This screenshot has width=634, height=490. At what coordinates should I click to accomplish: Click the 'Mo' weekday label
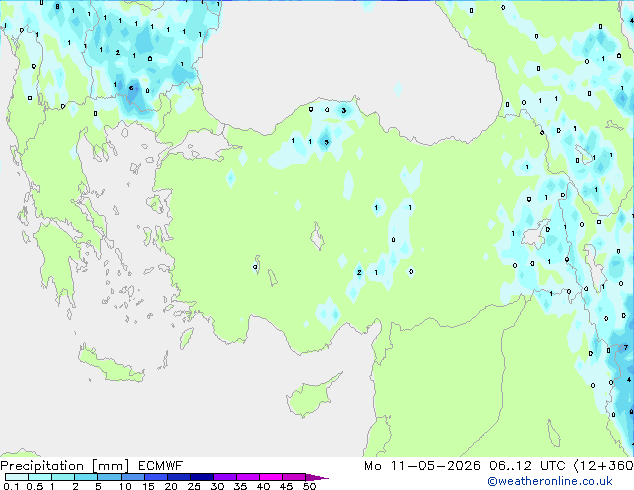pos(373,466)
